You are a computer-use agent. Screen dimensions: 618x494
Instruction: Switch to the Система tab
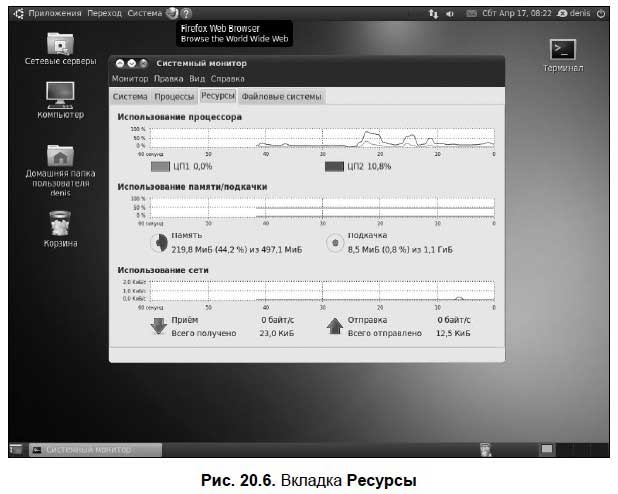click(130, 97)
